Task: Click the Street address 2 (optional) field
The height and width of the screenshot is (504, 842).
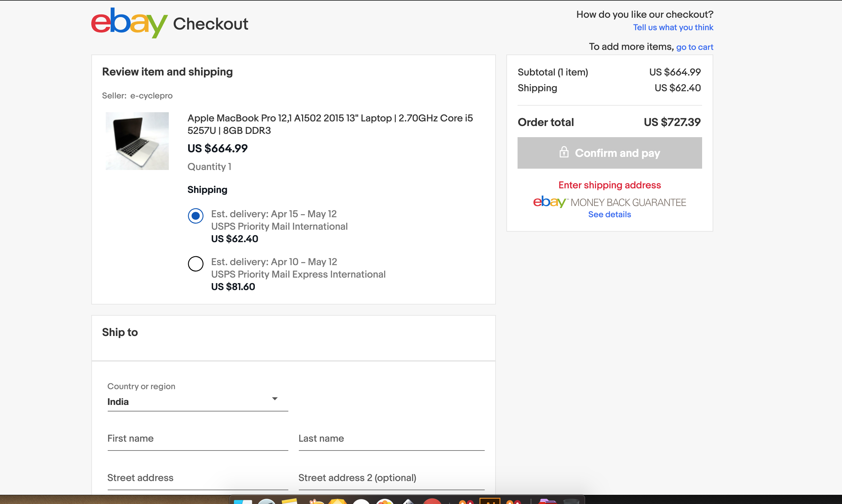Action: click(x=391, y=478)
